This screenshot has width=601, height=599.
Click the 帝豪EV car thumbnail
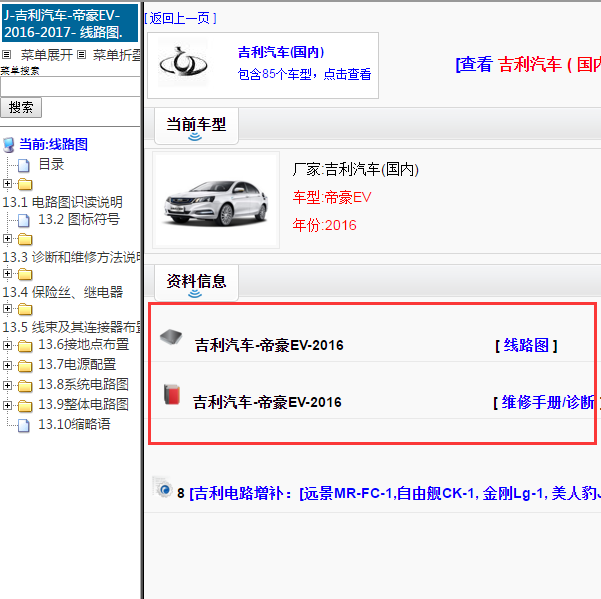[x=216, y=200]
